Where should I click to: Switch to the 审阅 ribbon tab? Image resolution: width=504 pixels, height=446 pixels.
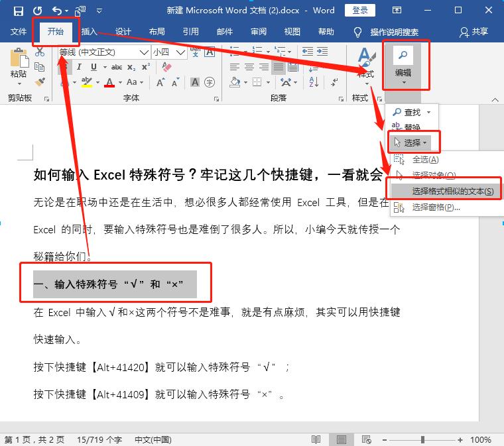[259, 32]
